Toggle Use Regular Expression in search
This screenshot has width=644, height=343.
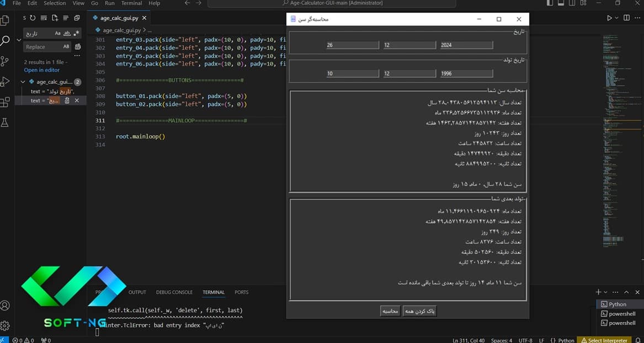(x=76, y=33)
